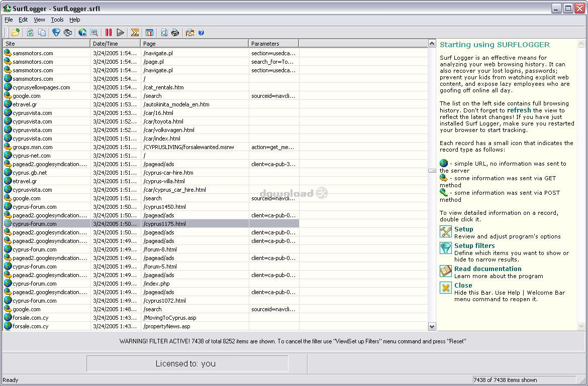Click the sigma summary toolbar icon
The image size is (588, 386).
coord(135,33)
